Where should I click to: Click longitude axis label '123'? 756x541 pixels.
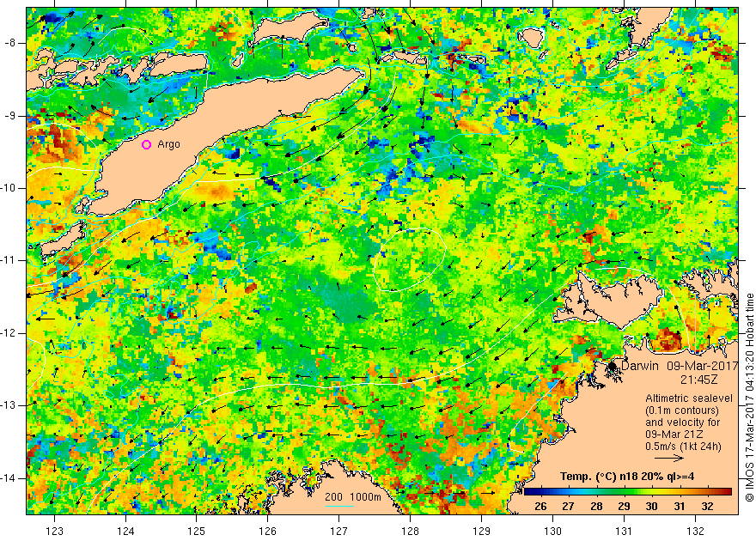[54, 531]
